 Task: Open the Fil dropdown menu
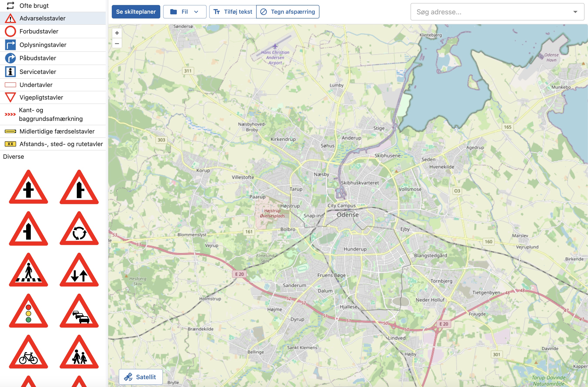tap(185, 12)
